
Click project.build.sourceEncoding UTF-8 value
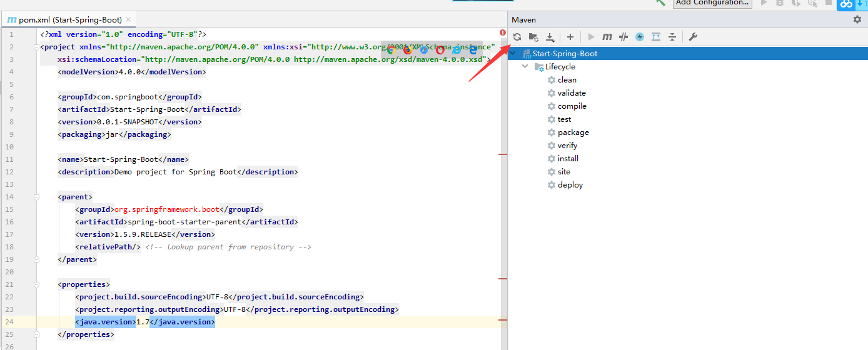pyautogui.click(x=218, y=297)
